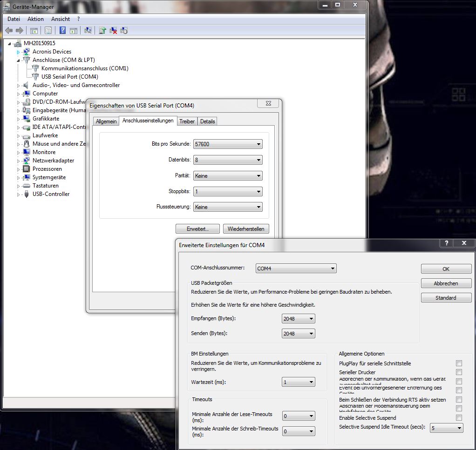
Task: Click the Update driver software icon
Action: click(102, 31)
